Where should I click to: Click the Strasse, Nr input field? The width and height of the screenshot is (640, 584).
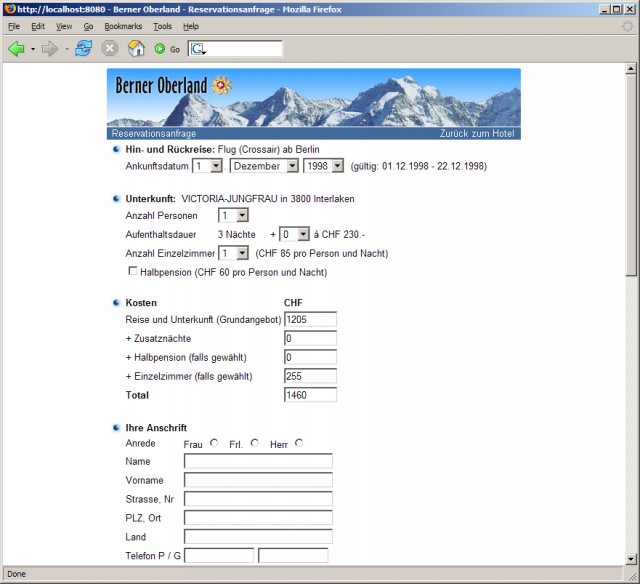click(x=258, y=499)
